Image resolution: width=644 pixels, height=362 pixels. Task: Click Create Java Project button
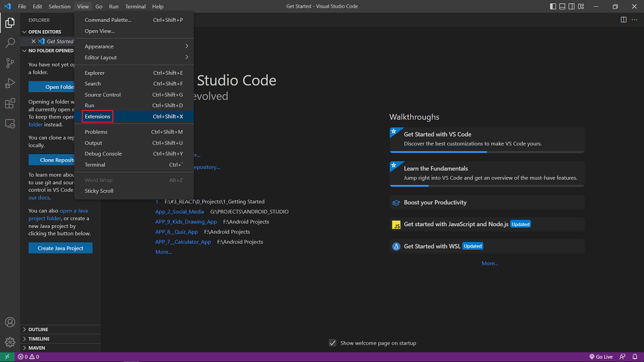pos(60,248)
